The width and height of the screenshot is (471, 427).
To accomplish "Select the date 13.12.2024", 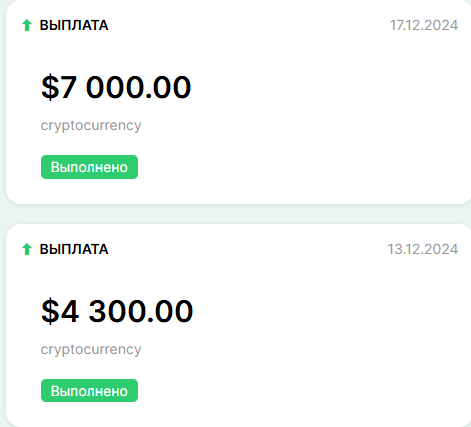I will click(423, 249).
